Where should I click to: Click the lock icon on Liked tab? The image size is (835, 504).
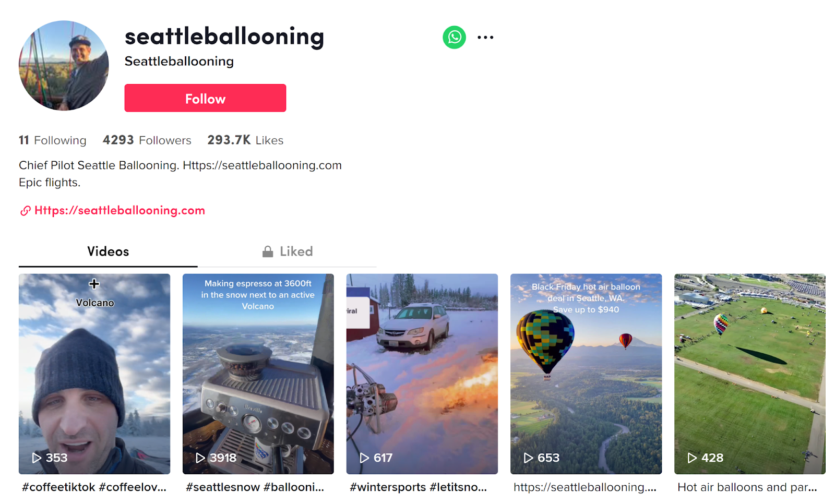[268, 251]
